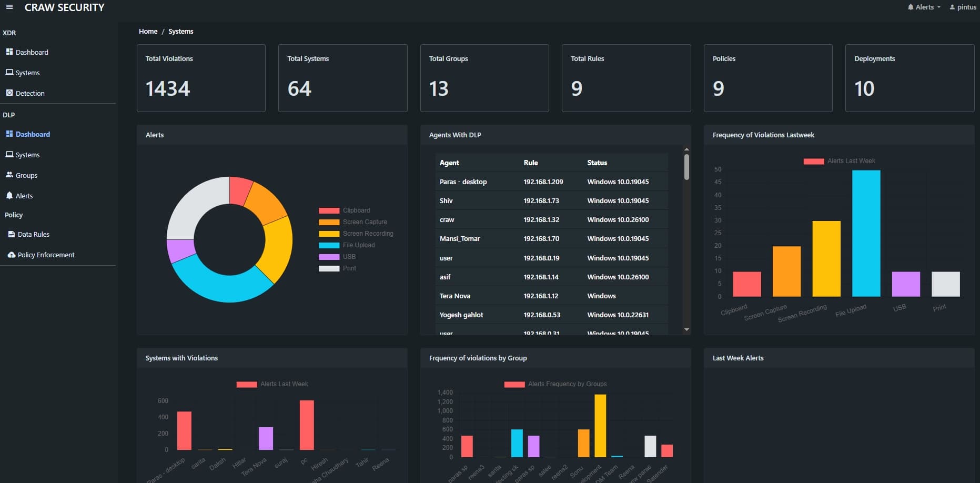
Task: Toggle 'Alerts Last Week' legend in Frequency chart
Action: pos(839,160)
